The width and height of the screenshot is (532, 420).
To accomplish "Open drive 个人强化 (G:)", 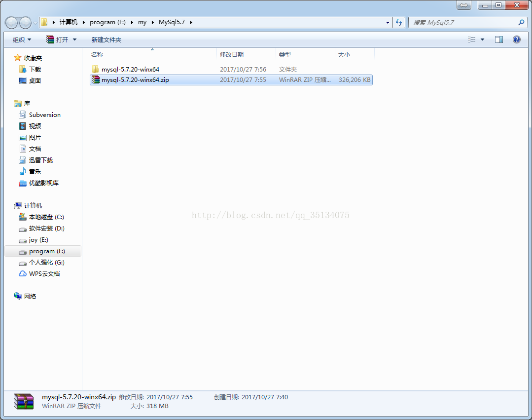I will (x=47, y=262).
